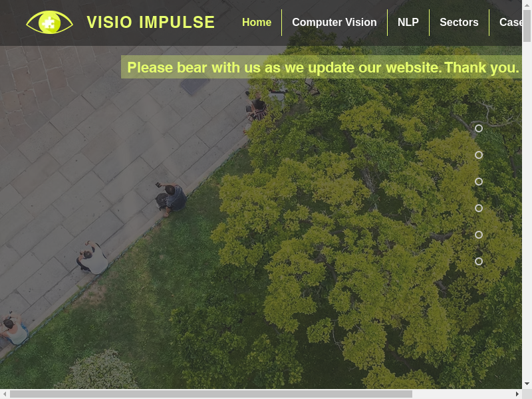The height and width of the screenshot is (399, 532).
Task: Click the partially visible Case menu item
Action: 511,23
